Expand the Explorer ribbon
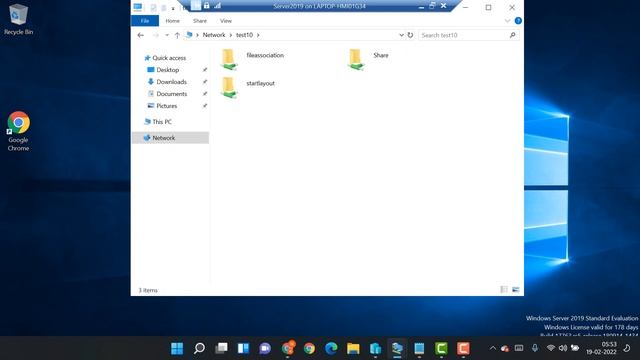The height and width of the screenshot is (360, 640). pos(507,21)
